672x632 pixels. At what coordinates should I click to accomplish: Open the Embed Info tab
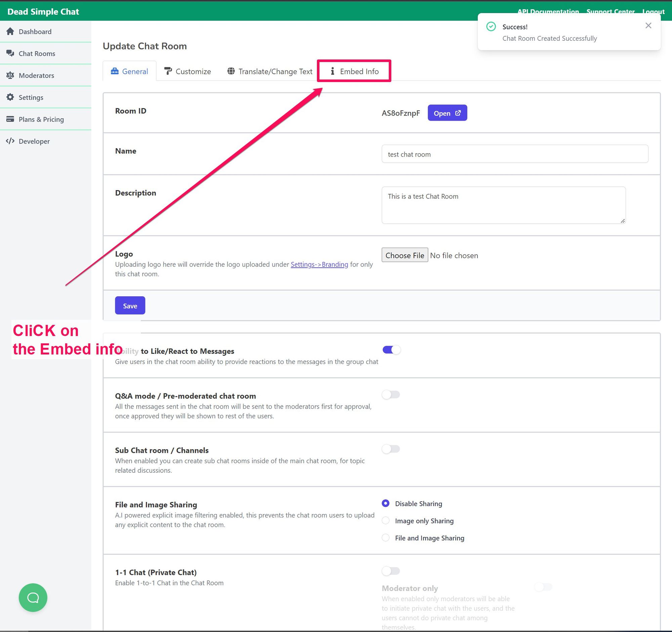pyautogui.click(x=354, y=71)
